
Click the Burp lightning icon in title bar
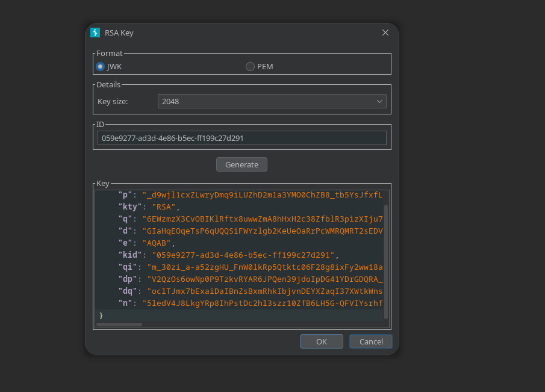point(95,33)
